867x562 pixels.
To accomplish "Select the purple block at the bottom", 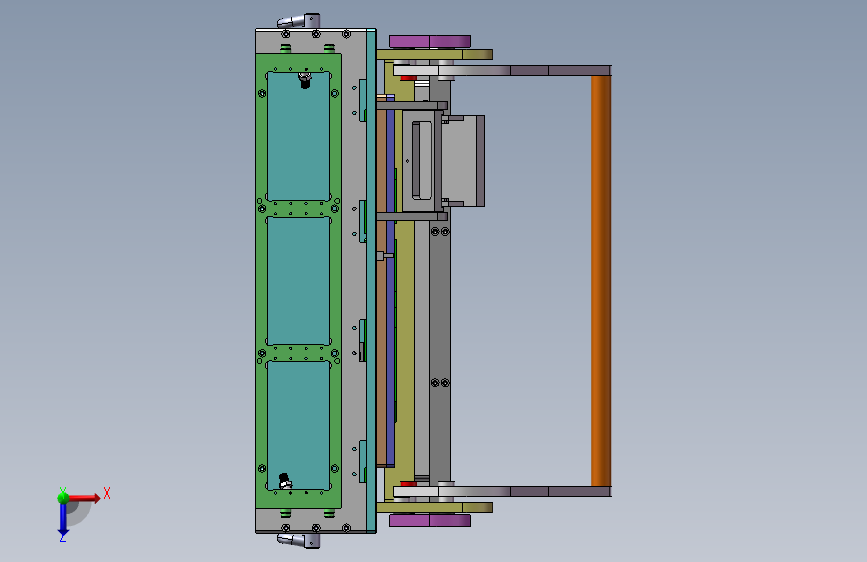I will click(x=430, y=520).
